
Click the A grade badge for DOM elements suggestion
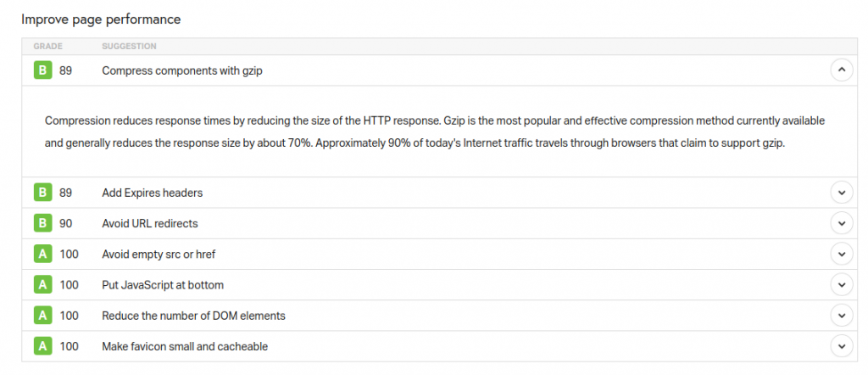(42, 316)
